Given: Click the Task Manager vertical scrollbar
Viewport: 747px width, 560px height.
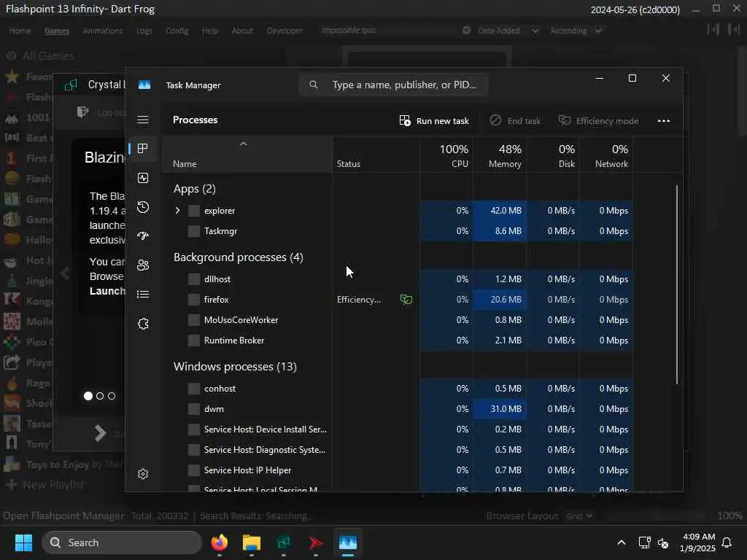Looking at the screenshot, I should tap(676, 285).
